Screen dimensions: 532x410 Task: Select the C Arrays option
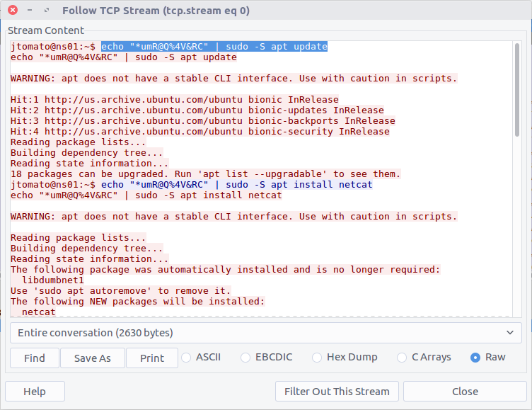click(x=403, y=358)
